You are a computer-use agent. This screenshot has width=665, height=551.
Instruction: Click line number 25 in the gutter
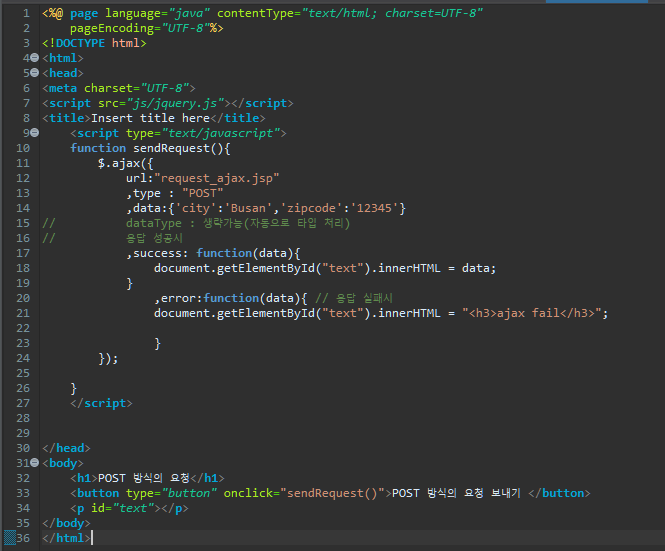tap(23, 373)
